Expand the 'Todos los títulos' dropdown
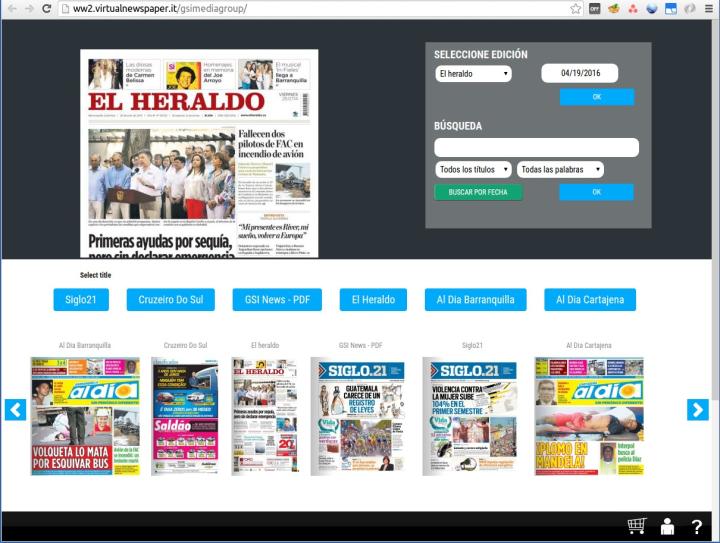The height and width of the screenshot is (543, 720). [x=473, y=170]
